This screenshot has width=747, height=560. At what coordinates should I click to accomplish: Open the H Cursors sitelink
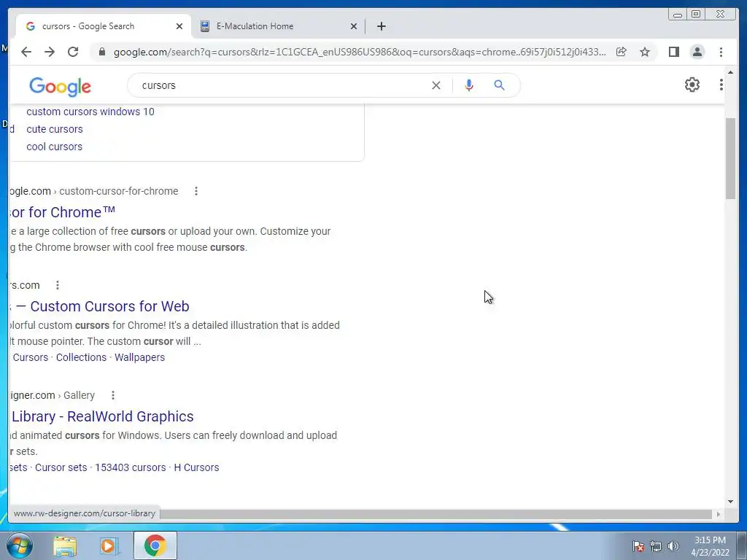(196, 467)
